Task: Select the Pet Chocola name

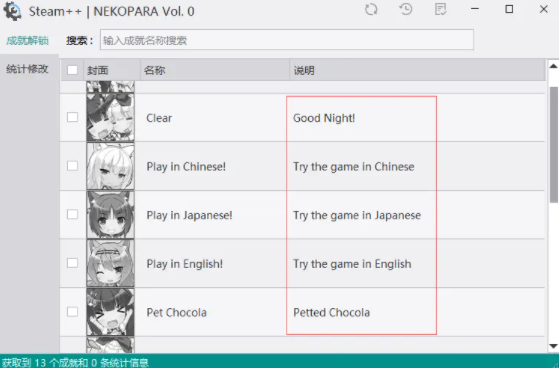Action: [176, 312]
